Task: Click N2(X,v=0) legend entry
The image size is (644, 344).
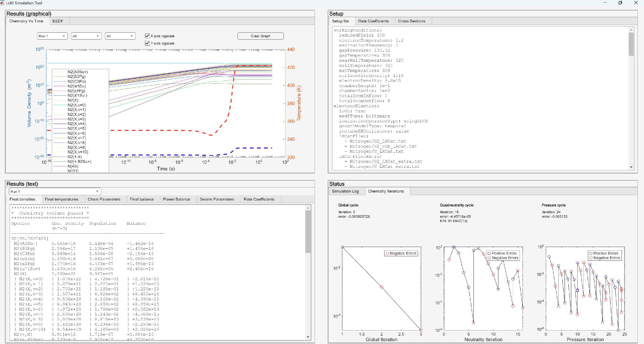Action: click(x=77, y=105)
